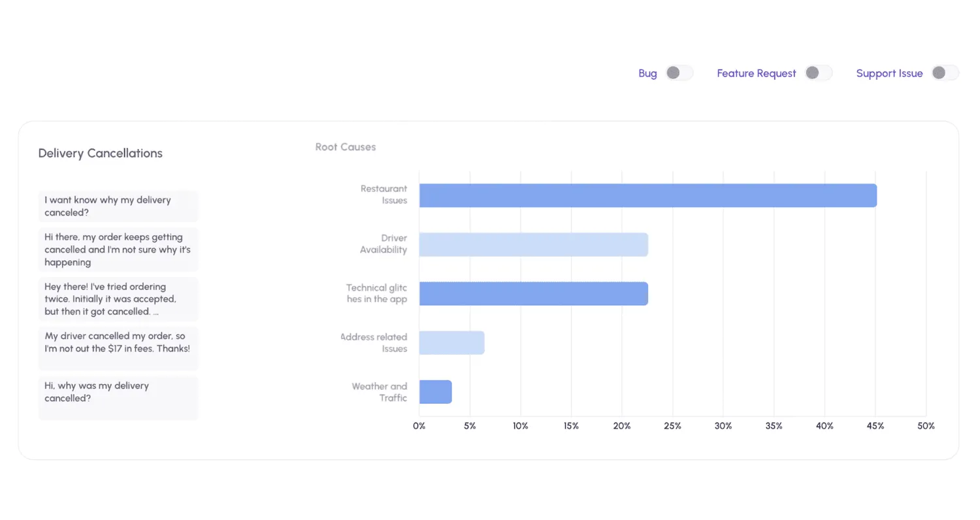
Task: Click the Restaurant Issues bar in chart
Action: (x=647, y=195)
